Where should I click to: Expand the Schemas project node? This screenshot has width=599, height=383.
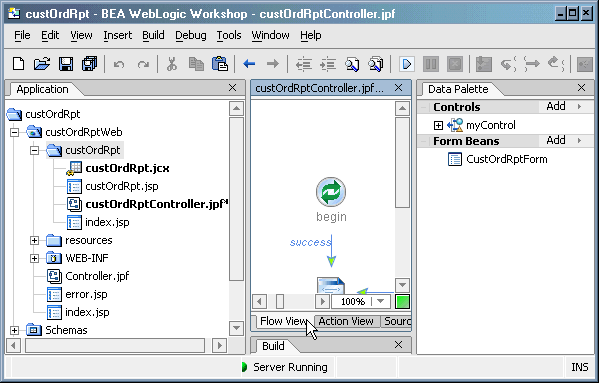point(15,330)
